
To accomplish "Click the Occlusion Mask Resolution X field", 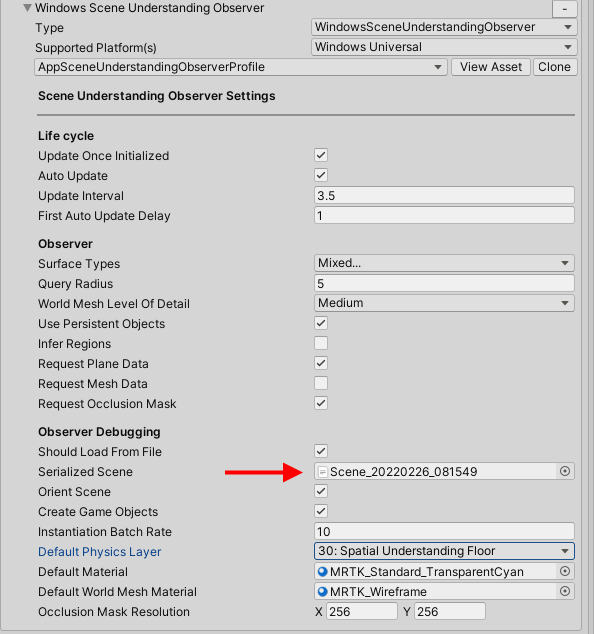I will tap(362, 611).
